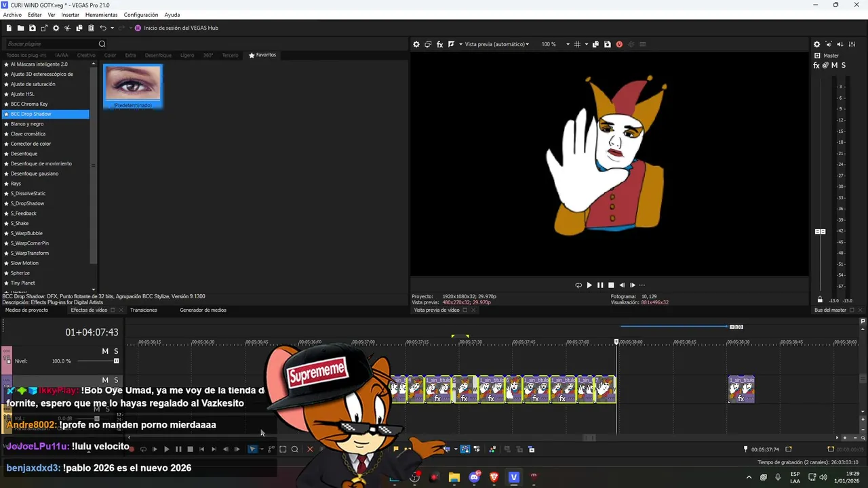This screenshot has height=488, width=868.
Task: Click the plugin search magnifier icon
Action: [x=102, y=44]
